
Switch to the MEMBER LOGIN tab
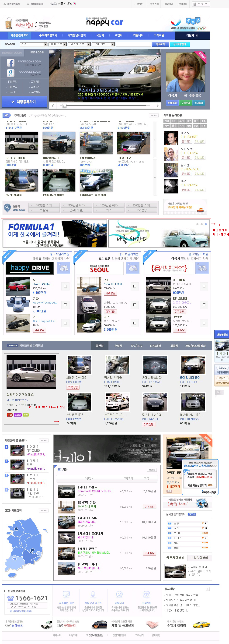tap(12, 53)
